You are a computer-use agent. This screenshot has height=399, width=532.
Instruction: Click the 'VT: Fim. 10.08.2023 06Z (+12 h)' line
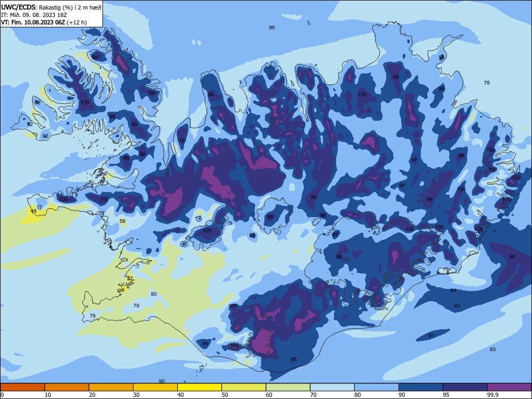click(x=44, y=22)
